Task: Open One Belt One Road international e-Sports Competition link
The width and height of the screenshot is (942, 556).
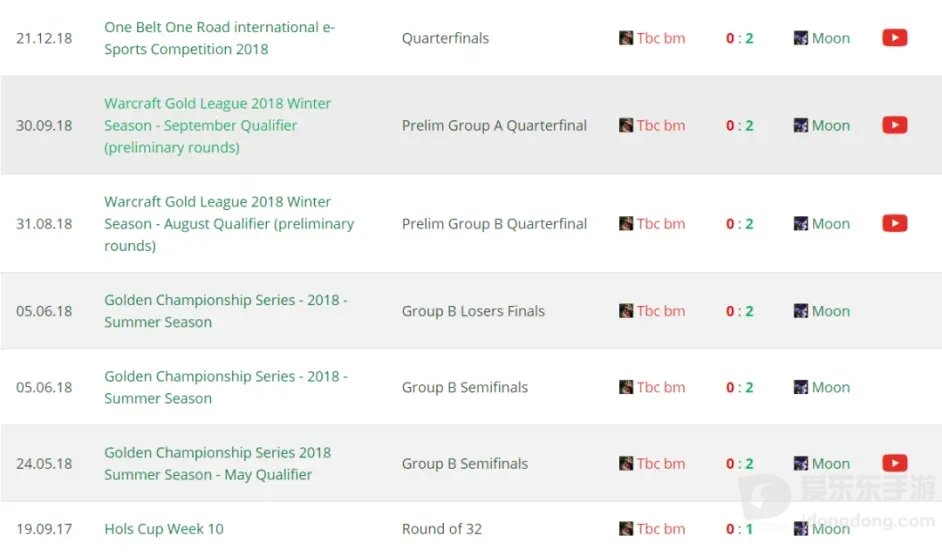Action: point(219,38)
